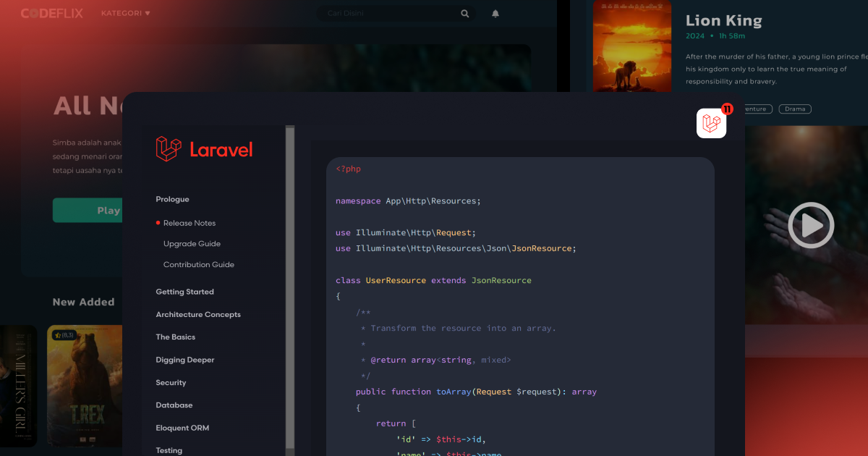Open the Testing section in sidebar
Image resolution: width=868 pixels, height=456 pixels.
pos(169,450)
